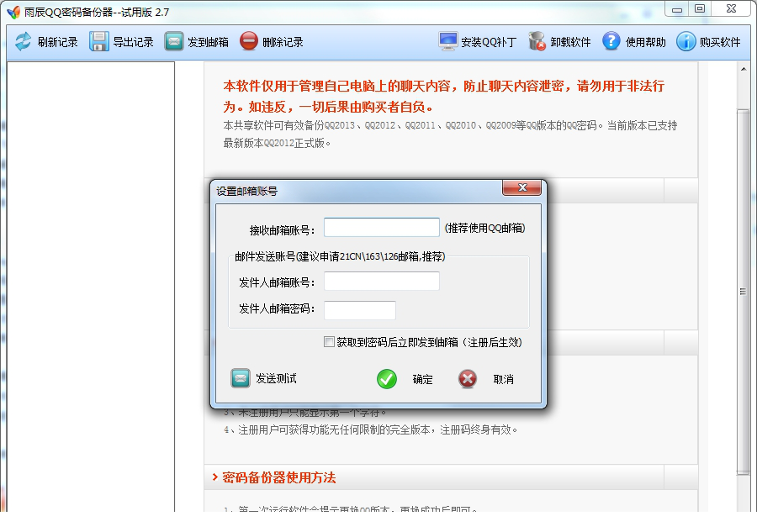
Task: Close the main application window
Action: [x=732, y=9]
